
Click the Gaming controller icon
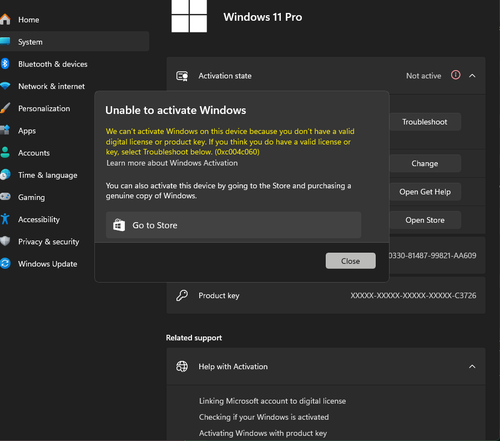[x=5, y=197]
